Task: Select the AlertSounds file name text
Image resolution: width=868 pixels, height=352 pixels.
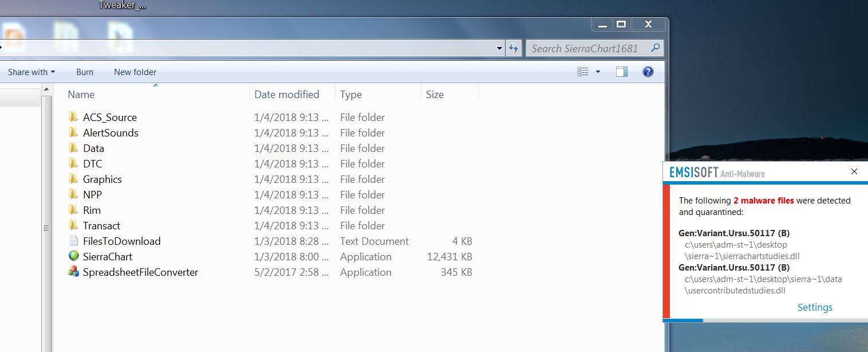Action: point(111,132)
